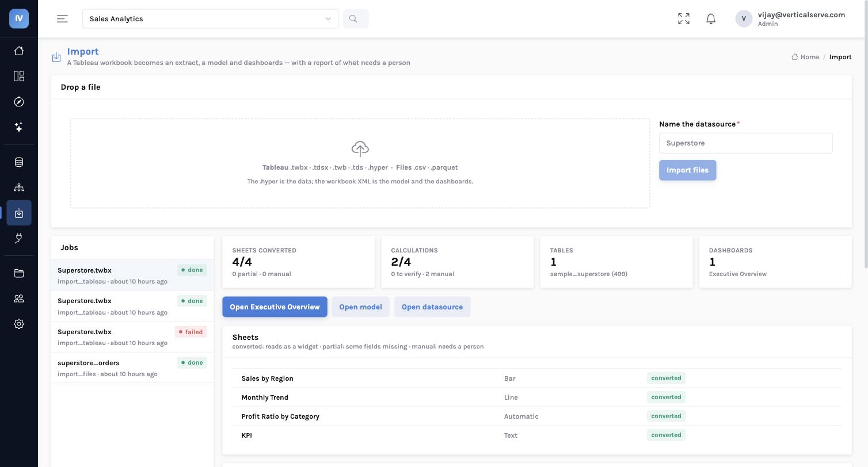This screenshot has height=467, width=868.
Task: Click the Calculations 2/4 card
Action: pyautogui.click(x=458, y=262)
